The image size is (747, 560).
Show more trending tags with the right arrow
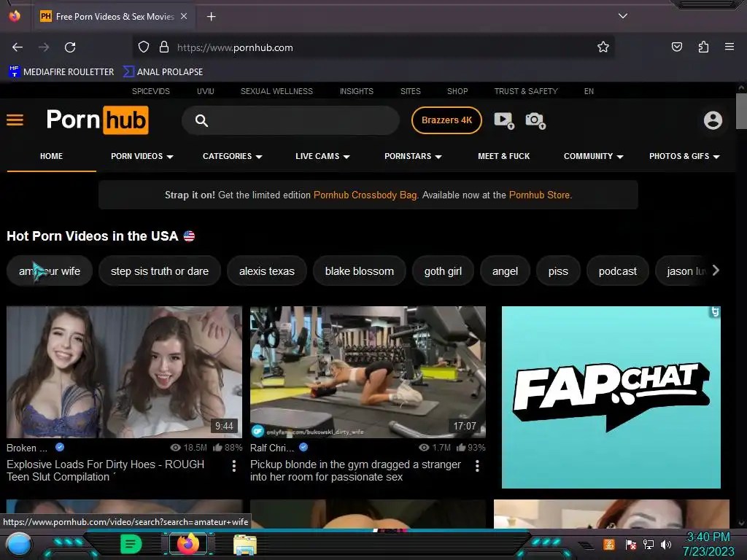pos(716,271)
